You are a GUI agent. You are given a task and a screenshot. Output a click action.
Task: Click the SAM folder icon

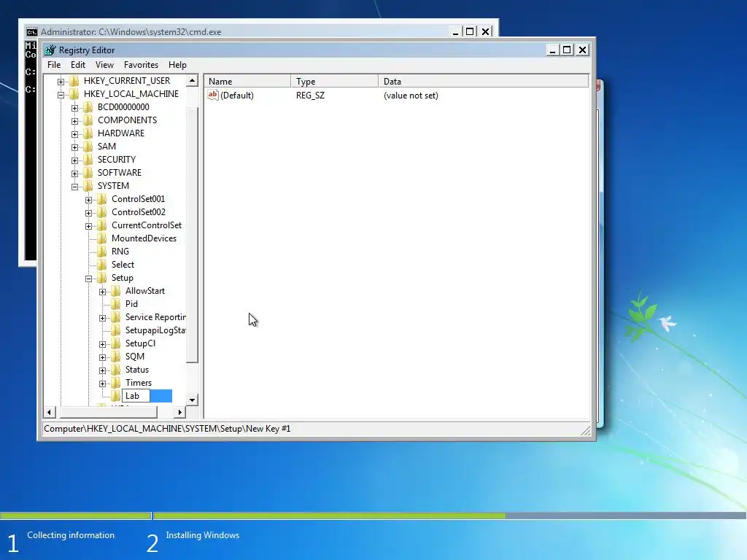click(x=88, y=146)
